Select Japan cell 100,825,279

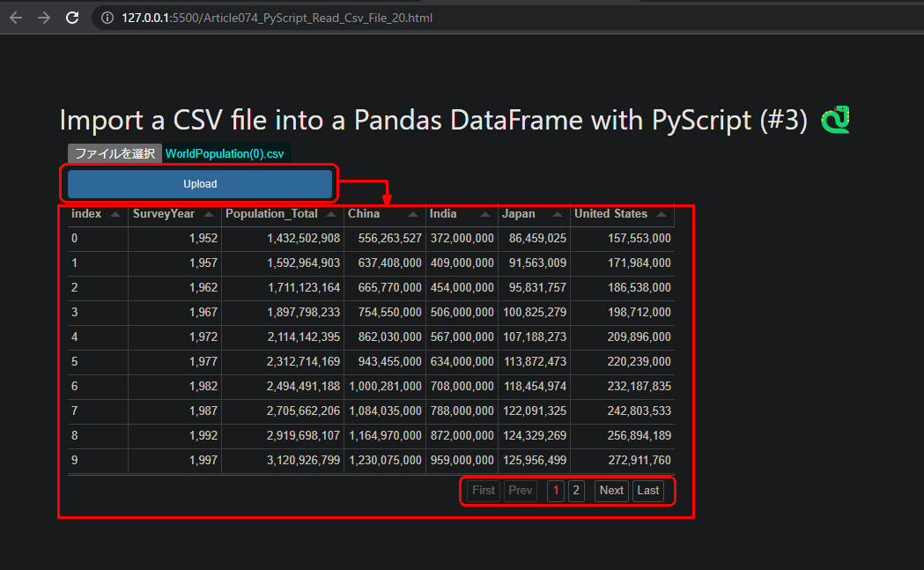(535, 312)
